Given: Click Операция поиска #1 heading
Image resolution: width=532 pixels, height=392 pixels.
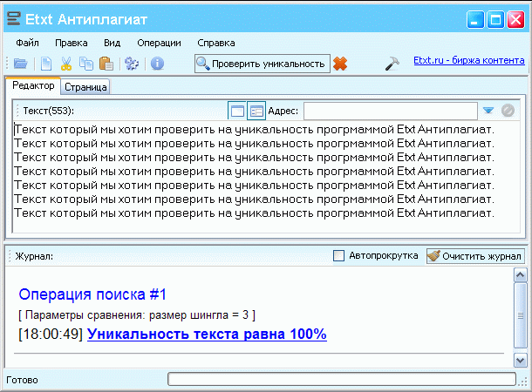Looking at the screenshot, I should (92, 294).
